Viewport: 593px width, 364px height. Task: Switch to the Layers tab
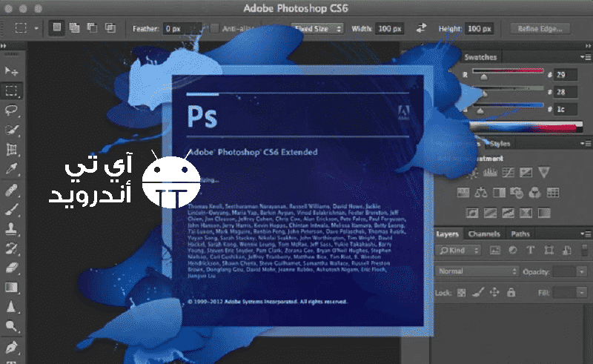[448, 234]
